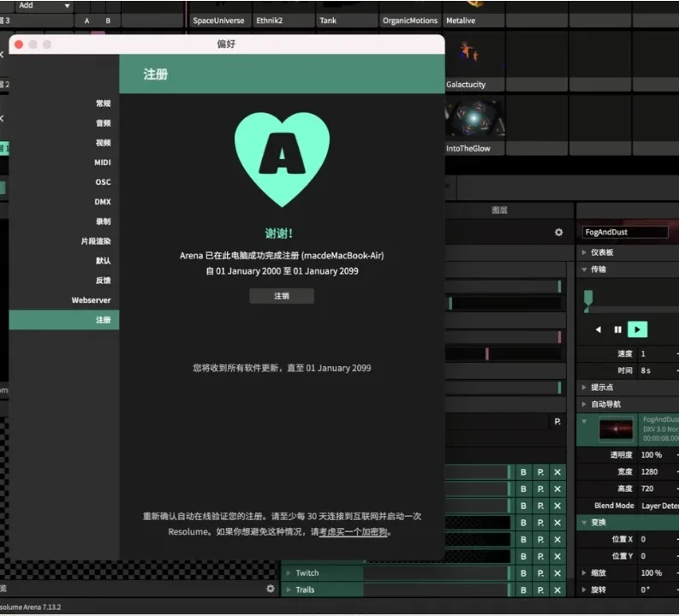This screenshot has height=616, width=679.
Task: Collapse the FogAndDust source arrow
Action: click(584, 421)
